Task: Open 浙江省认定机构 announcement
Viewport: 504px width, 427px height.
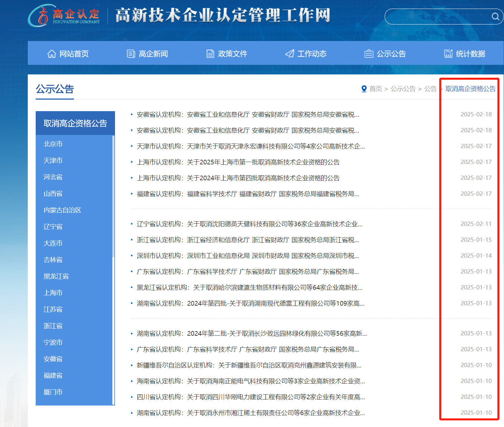Action: click(x=248, y=240)
